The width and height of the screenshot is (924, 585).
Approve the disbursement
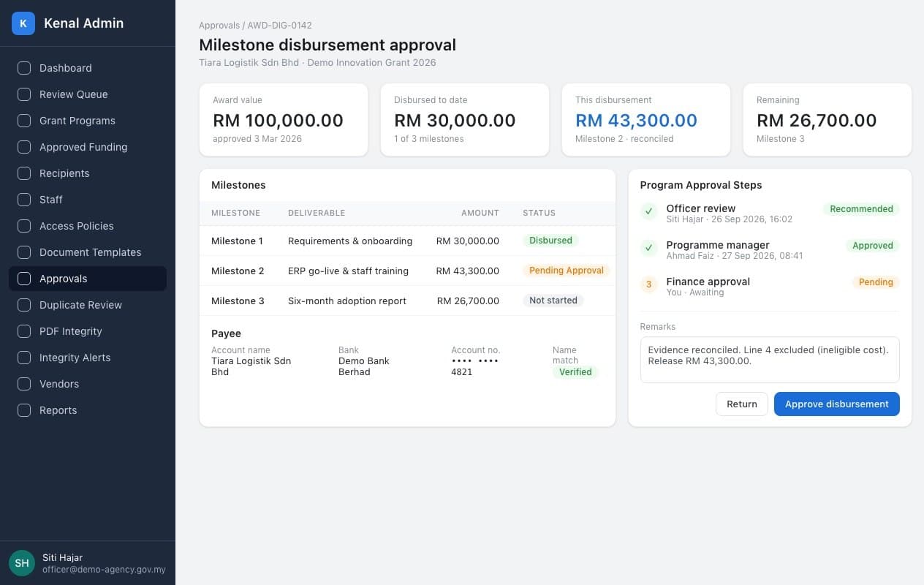[837, 404]
